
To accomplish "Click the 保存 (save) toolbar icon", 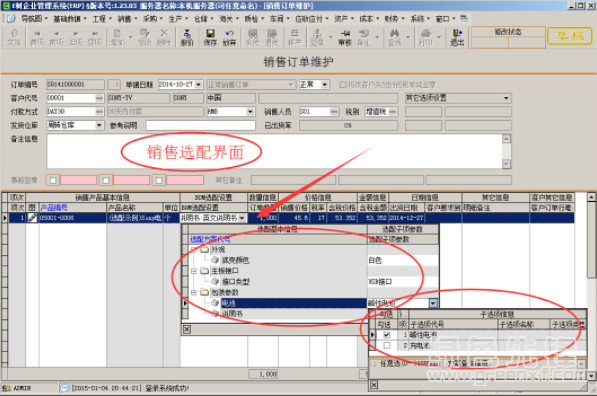I will (x=210, y=37).
